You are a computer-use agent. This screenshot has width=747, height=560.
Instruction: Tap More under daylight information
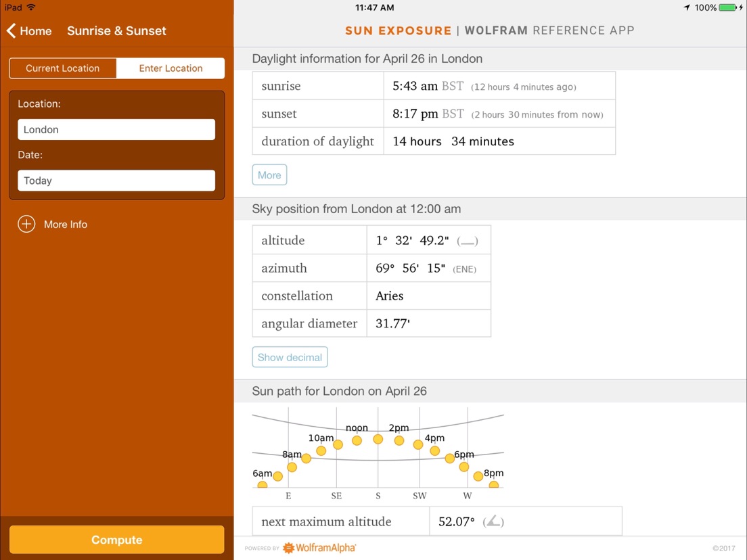[269, 174]
